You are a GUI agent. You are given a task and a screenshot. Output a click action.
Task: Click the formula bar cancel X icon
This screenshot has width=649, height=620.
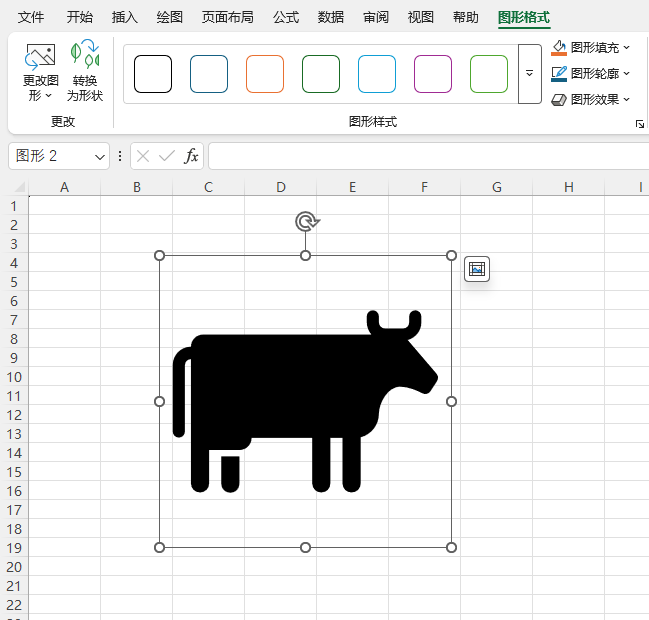pos(143,156)
